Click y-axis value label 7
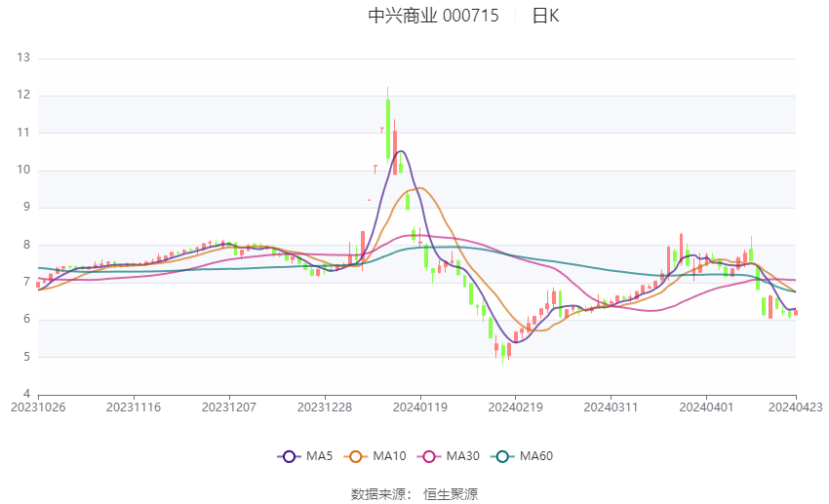The image size is (829, 504). [x=27, y=282]
